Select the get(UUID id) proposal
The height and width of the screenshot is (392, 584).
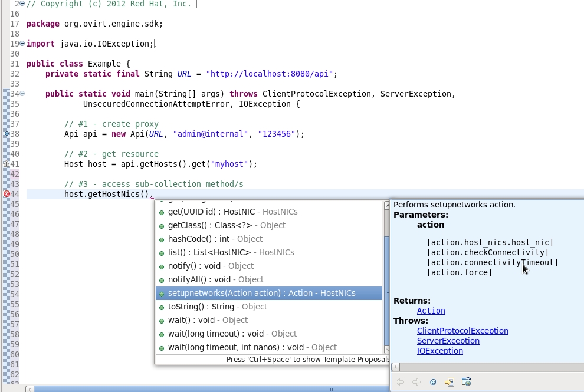[232, 212]
